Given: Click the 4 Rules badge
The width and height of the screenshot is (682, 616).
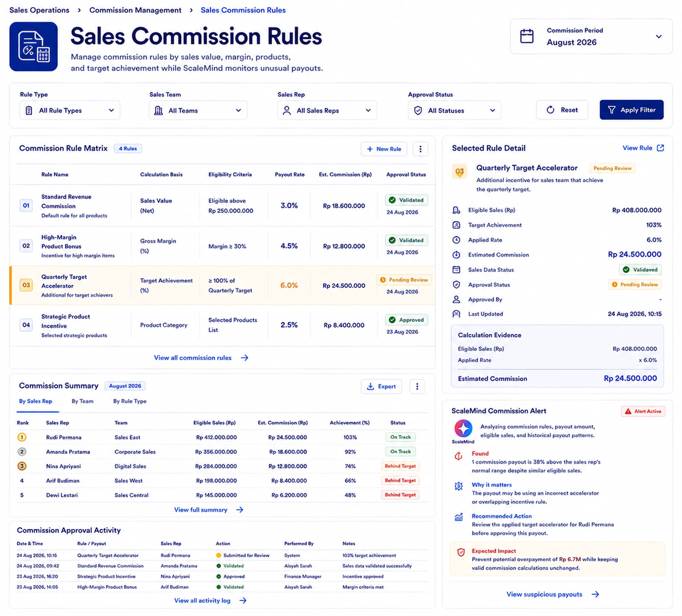Looking at the screenshot, I should point(128,148).
